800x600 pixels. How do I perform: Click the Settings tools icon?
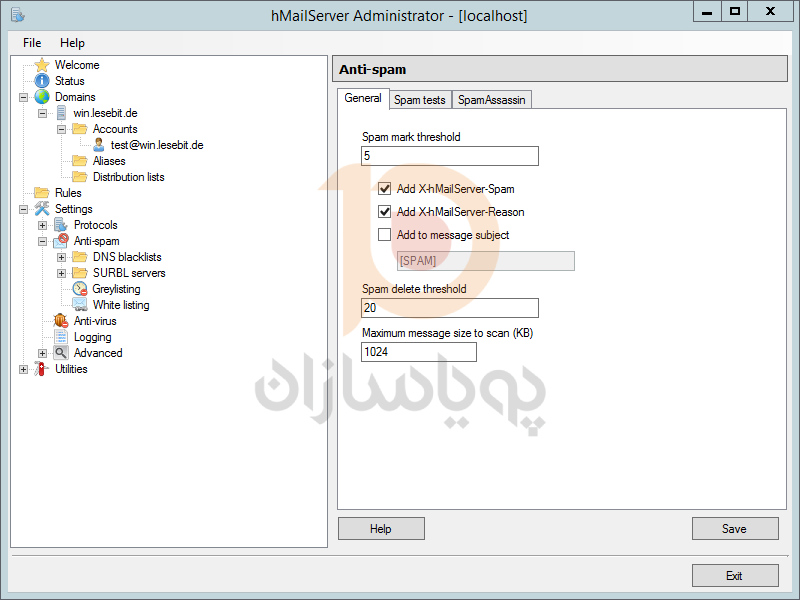pos(42,209)
